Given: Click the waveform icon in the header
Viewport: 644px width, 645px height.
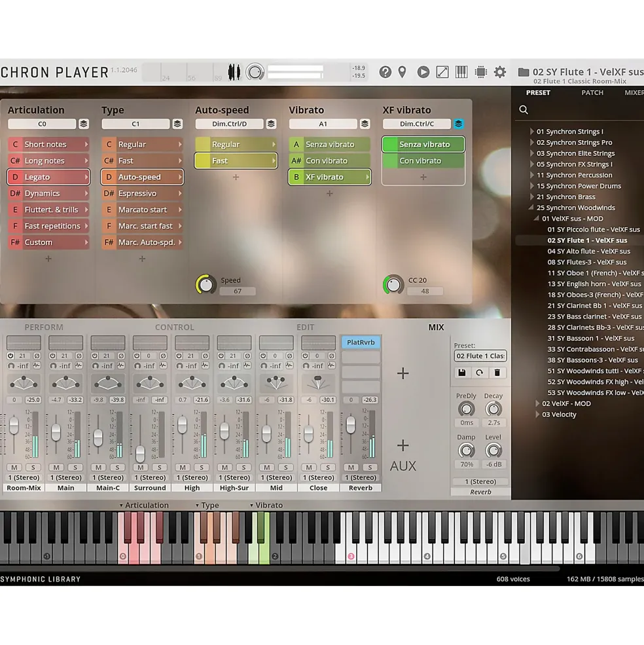Looking at the screenshot, I should click(234, 73).
